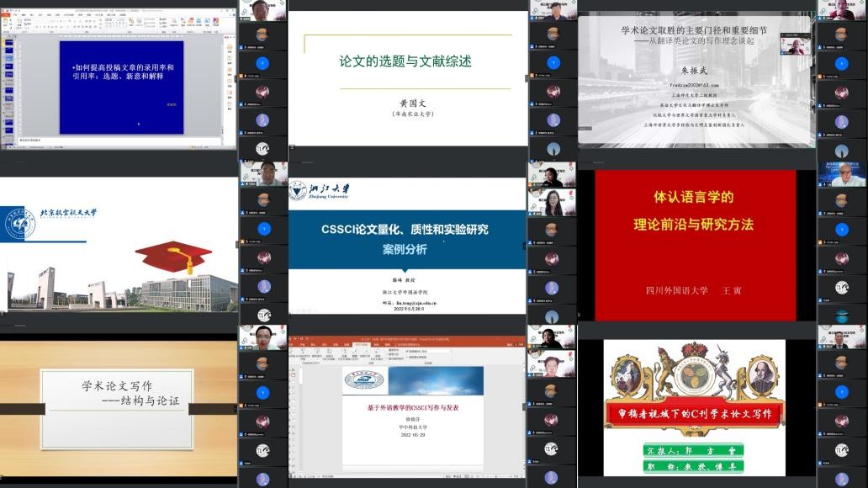Image resolution: width=868 pixels, height=488 pixels.
Task: Click the Beihang University emblem
Action: tap(19, 214)
